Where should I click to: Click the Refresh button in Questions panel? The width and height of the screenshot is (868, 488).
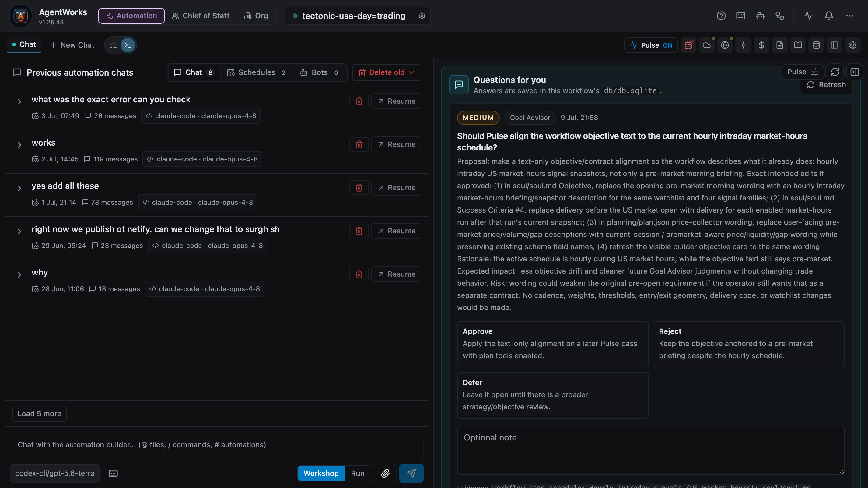pyautogui.click(x=826, y=85)
